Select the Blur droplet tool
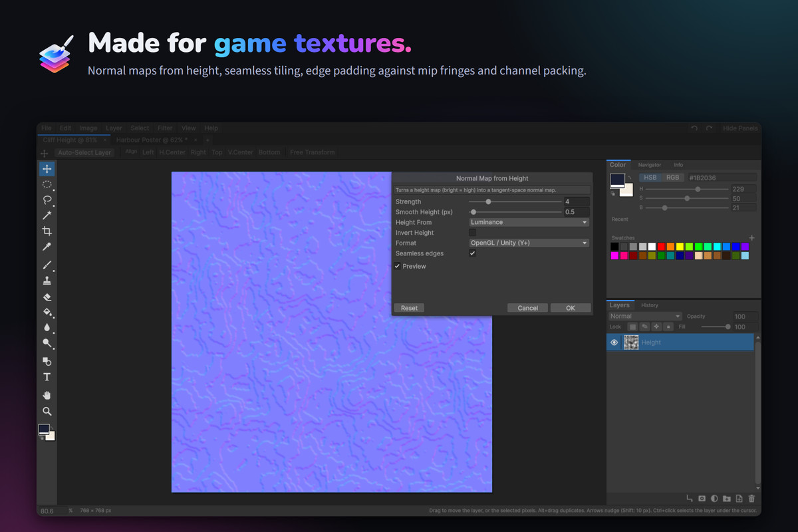This screenshot has height=532, width=798. pos(47,327)
